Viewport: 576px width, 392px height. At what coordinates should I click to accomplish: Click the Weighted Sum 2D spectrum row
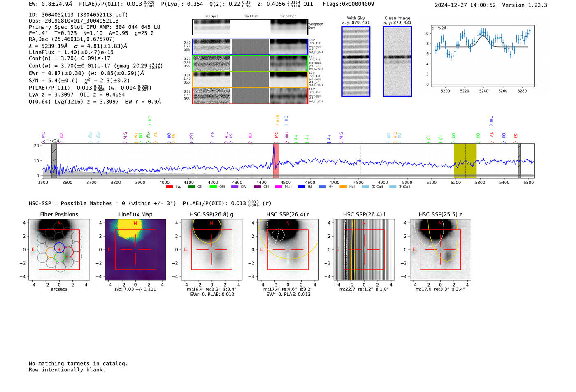point(250,27)
